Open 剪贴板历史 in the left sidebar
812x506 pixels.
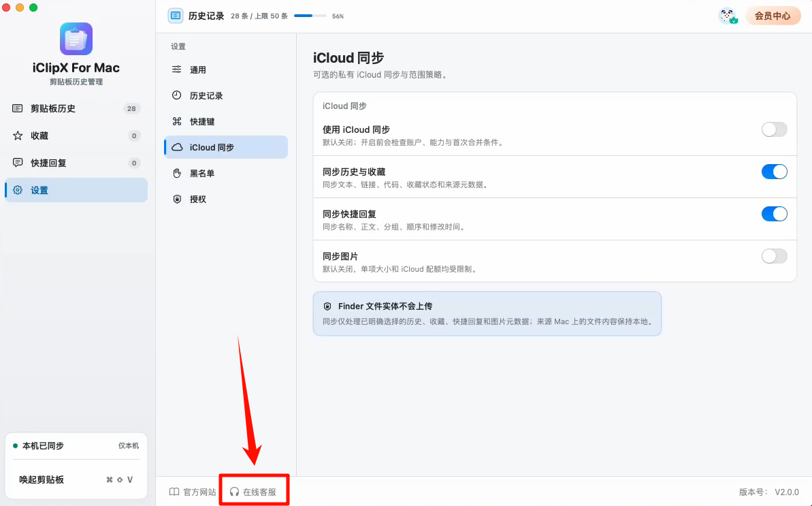click(x=76, y=108)
